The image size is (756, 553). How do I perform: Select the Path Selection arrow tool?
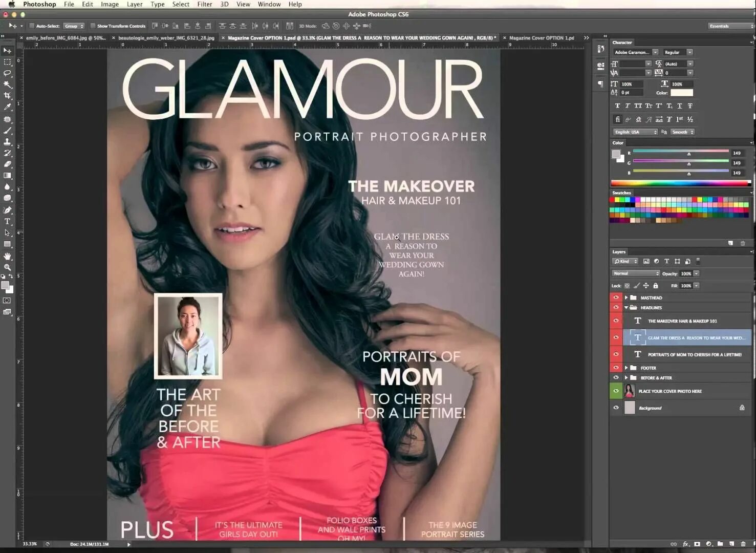[7, 232]
